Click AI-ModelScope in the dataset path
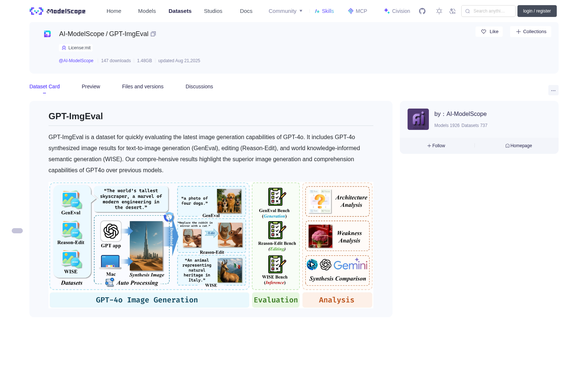The height and width of the screenshot is (368, 588). point(82,34)
